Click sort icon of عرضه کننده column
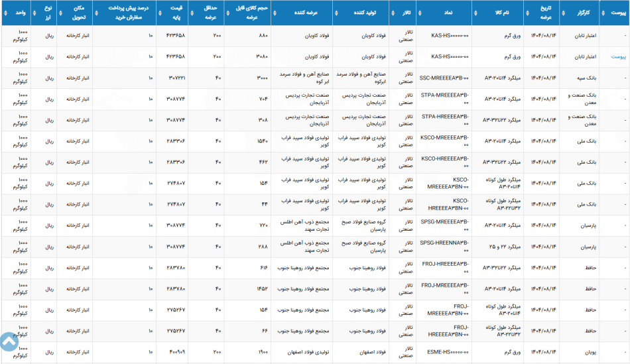630x364 pixels. point(275,13)
